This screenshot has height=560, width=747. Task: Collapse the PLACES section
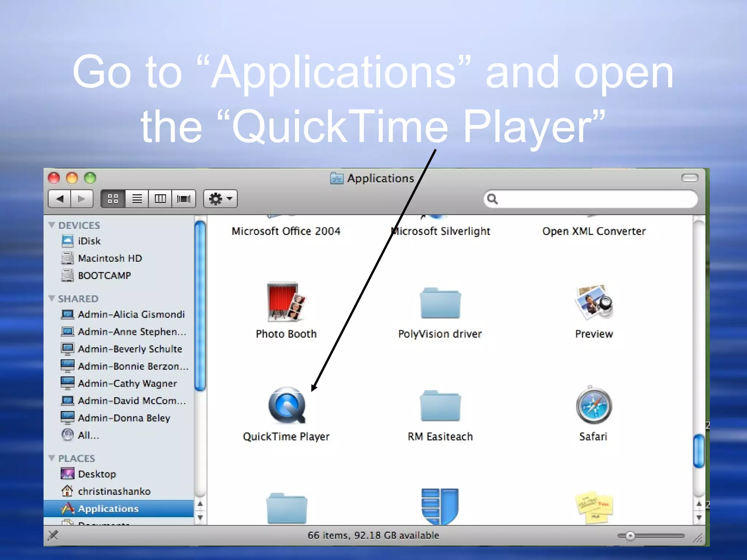[x=52, y=458]
